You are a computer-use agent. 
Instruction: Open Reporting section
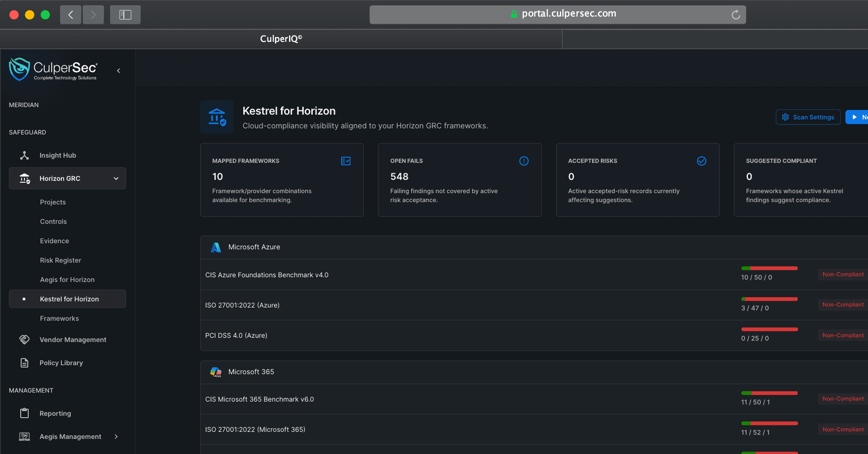click(55, 413)
